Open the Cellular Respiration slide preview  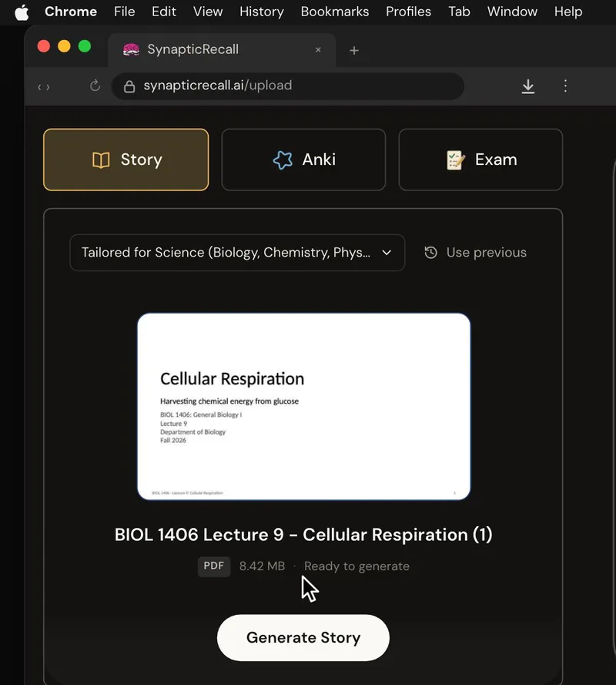[303, 406]
